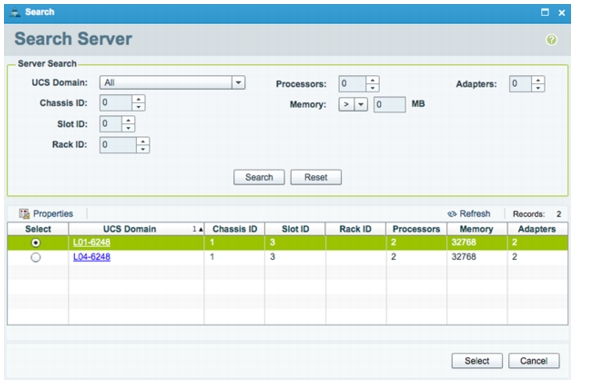Open the help question mark icon

click(x=552, y=40)
